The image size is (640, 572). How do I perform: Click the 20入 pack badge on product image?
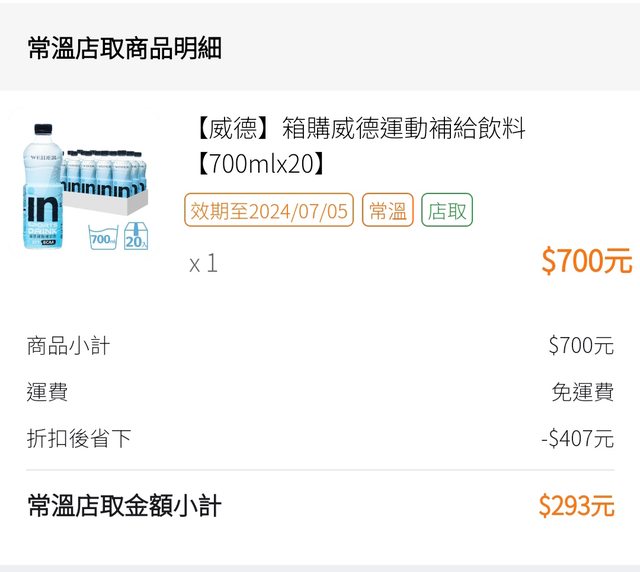click(136, 237)
